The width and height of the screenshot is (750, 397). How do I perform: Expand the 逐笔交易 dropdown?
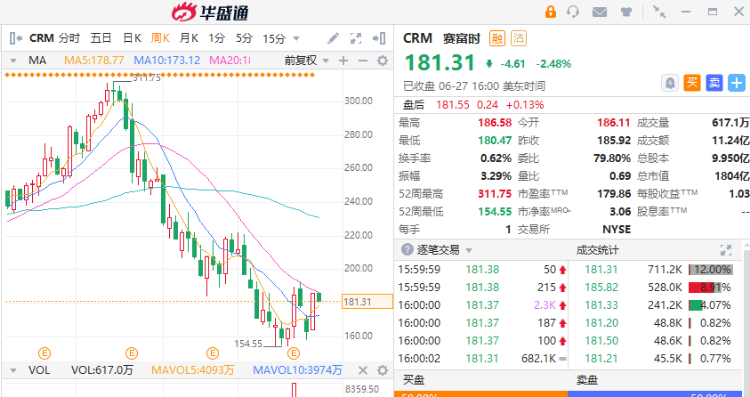click(x=469, y=250)
